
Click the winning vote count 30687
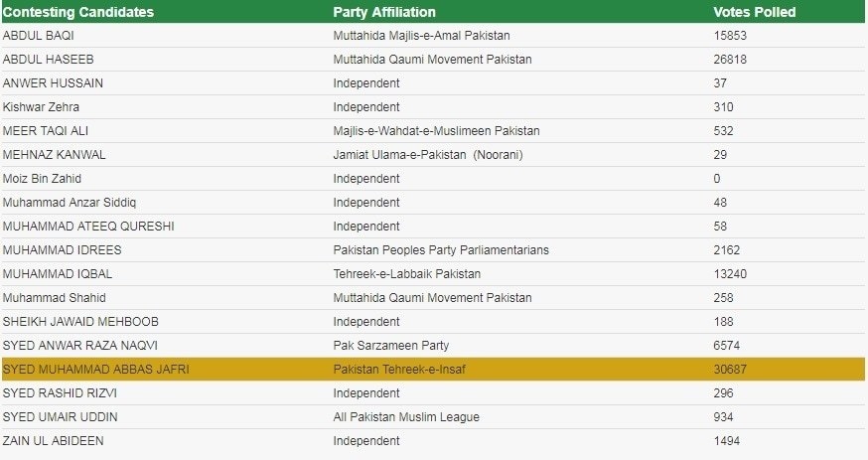[730, 370]
